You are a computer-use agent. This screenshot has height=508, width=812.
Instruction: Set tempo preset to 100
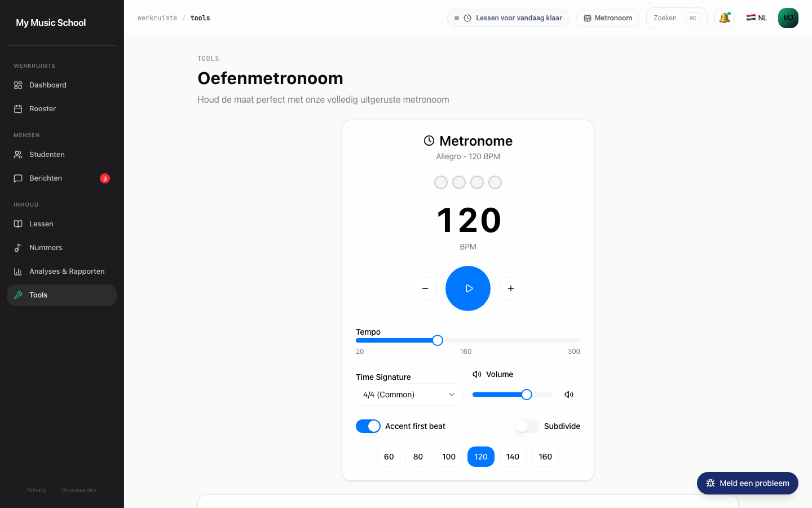[x=449, y=457]
